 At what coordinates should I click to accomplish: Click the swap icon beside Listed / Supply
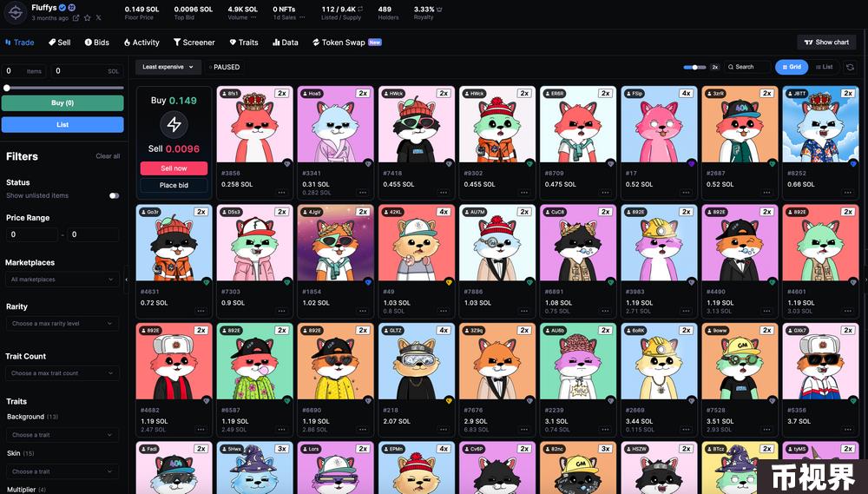point(360,9)
